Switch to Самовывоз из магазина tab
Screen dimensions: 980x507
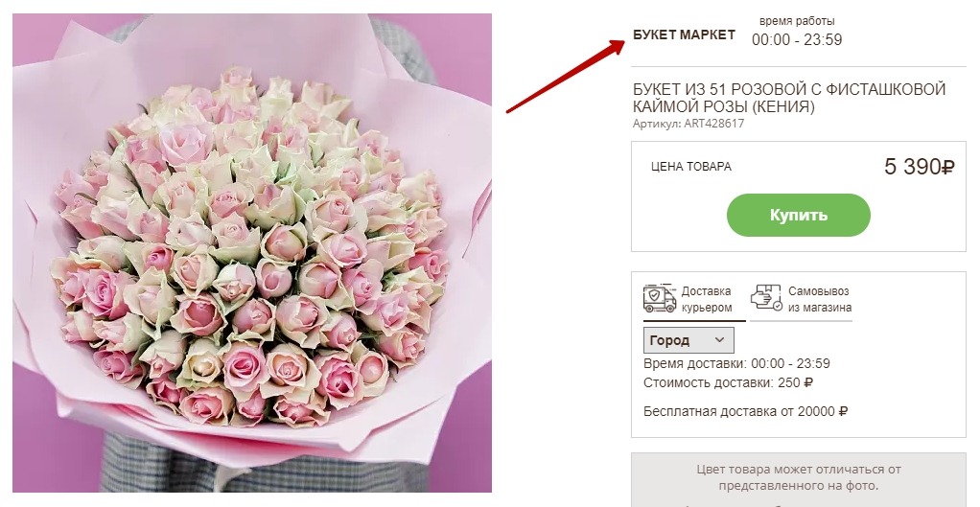[x=802, y=300]
